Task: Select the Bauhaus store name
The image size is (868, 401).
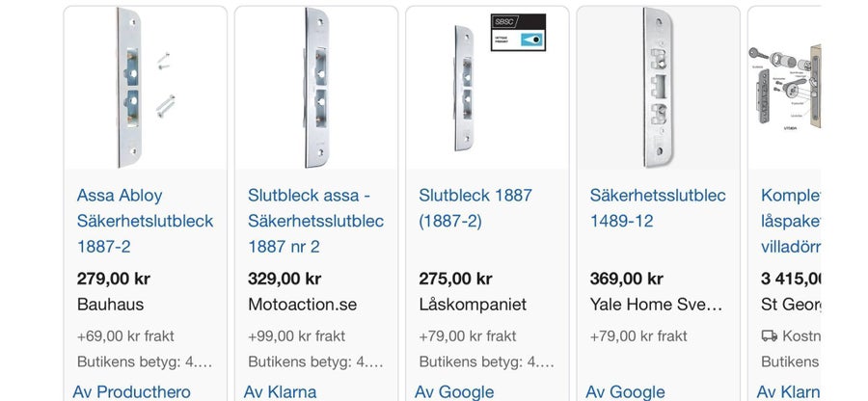Action: [110, 305]
